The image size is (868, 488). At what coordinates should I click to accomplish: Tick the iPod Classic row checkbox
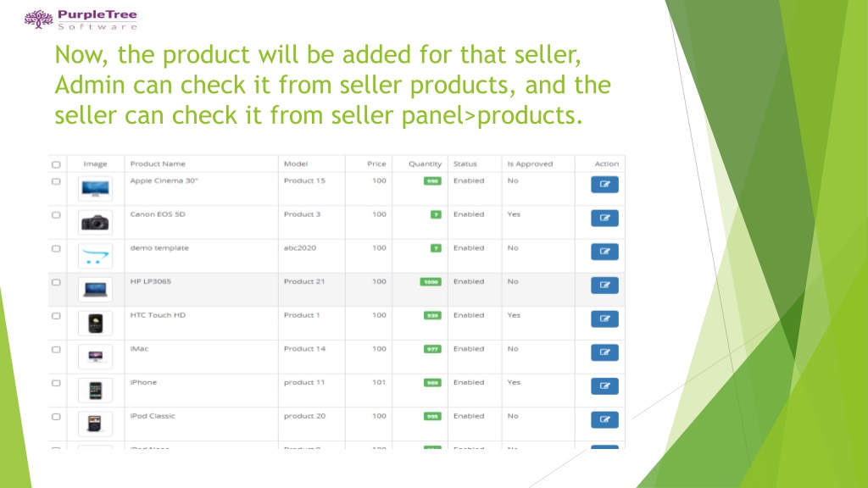click(56, 417)
